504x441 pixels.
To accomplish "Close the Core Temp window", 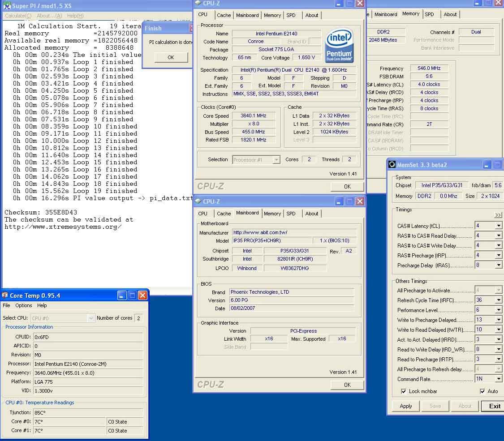I will point(143,295).
